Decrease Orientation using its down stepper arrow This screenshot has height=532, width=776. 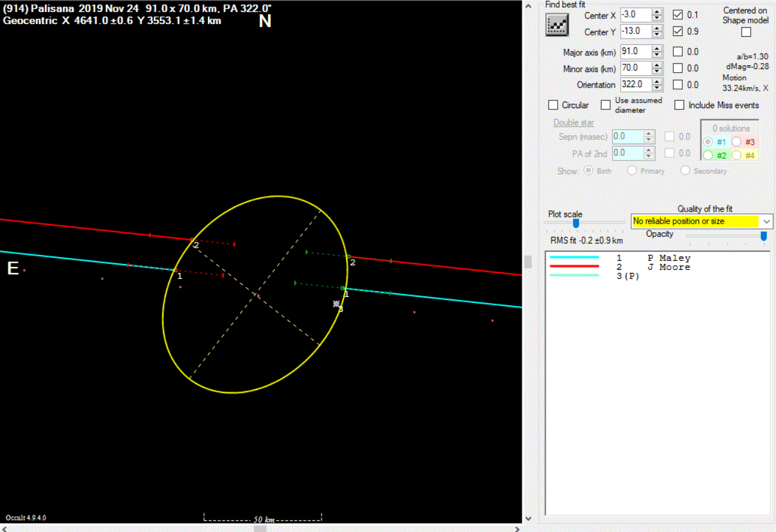(x=656, y=87)
